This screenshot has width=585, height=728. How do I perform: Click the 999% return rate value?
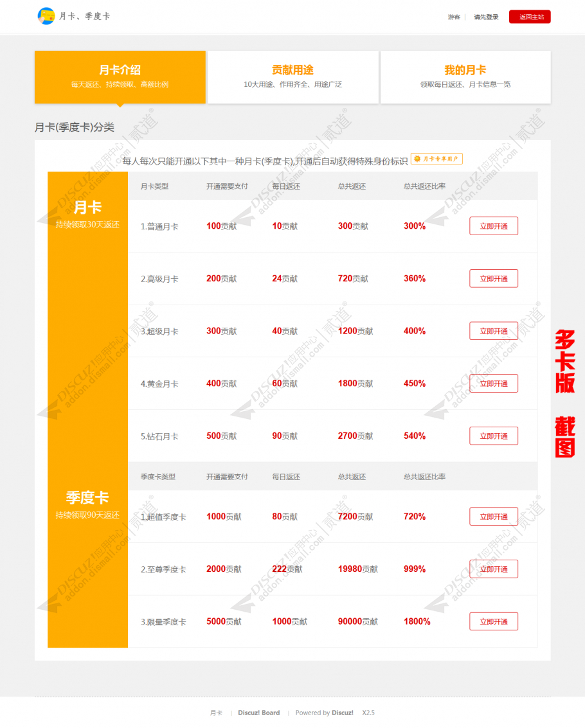(x=415, y=569)
